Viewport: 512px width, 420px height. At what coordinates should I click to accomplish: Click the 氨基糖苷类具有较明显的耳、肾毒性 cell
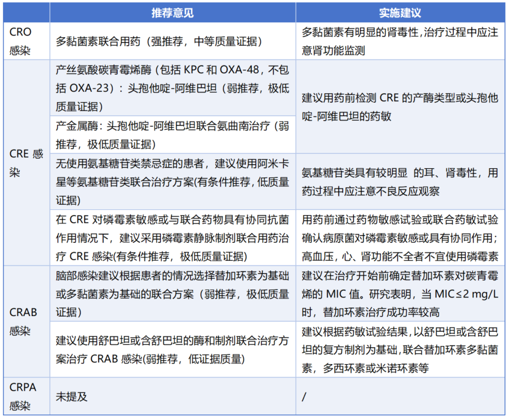(x=401, y=181)
